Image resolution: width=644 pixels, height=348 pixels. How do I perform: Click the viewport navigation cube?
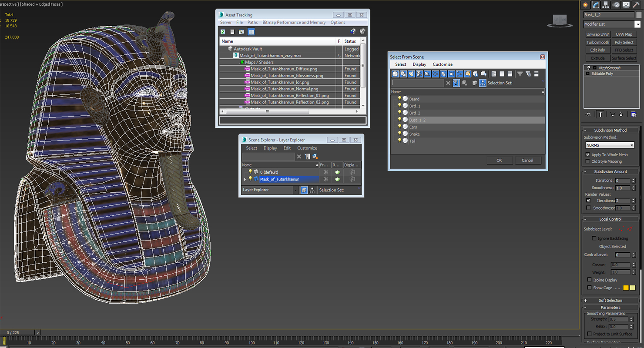(x=559, y=20)
